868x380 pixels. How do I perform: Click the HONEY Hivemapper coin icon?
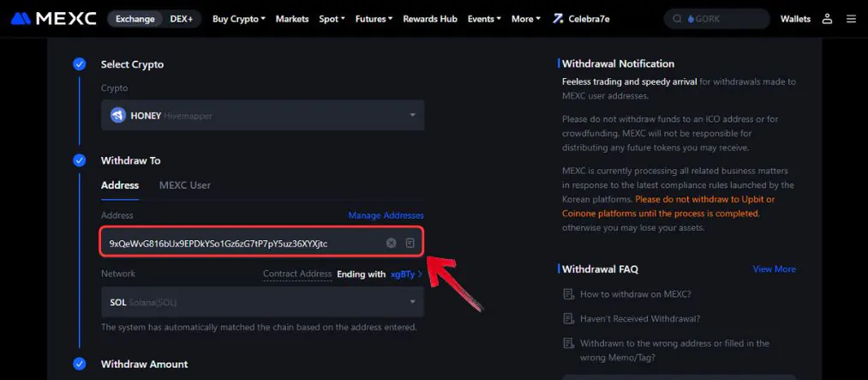(x=118, y=115)
